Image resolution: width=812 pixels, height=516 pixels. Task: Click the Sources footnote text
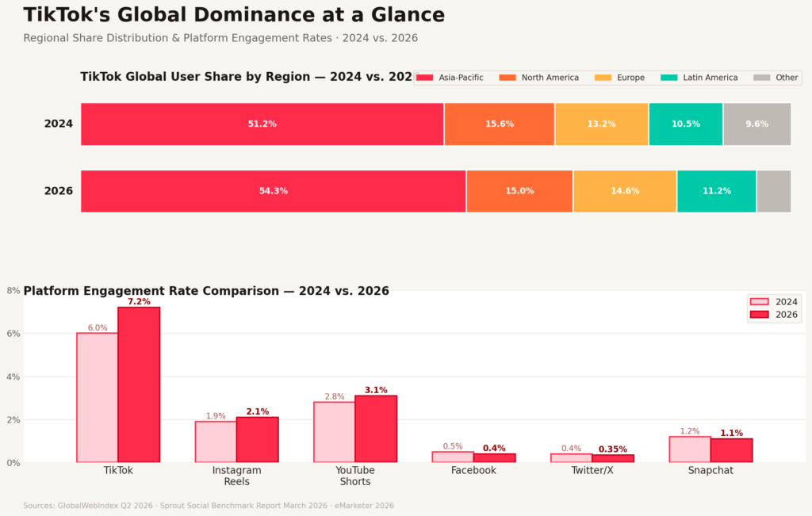(x=209, y=506)
